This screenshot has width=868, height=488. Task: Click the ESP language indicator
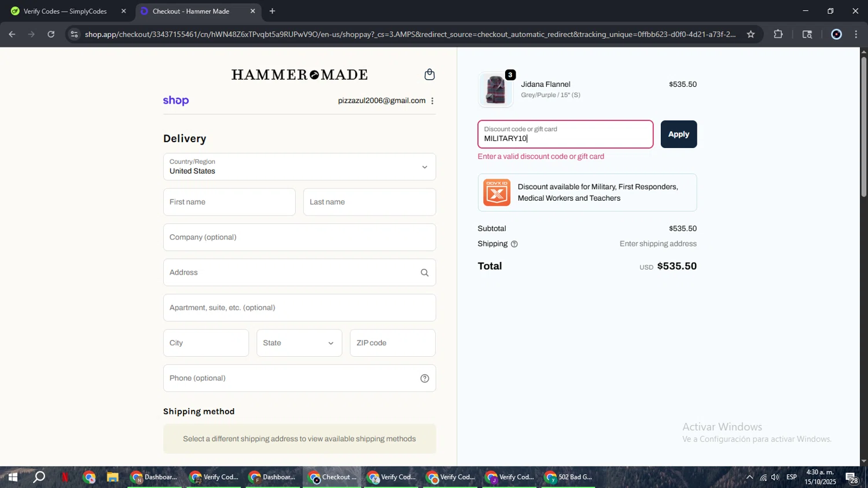792,477
